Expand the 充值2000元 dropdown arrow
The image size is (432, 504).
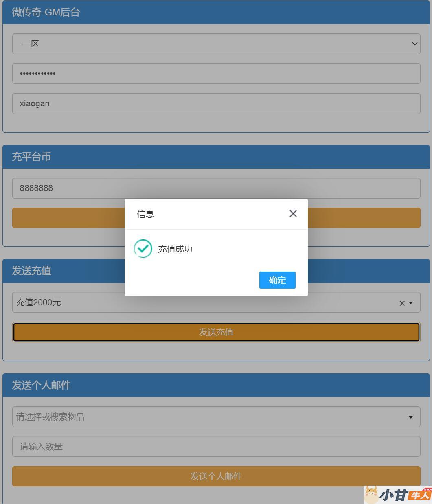pyautogui.click(x=411, y=303)
